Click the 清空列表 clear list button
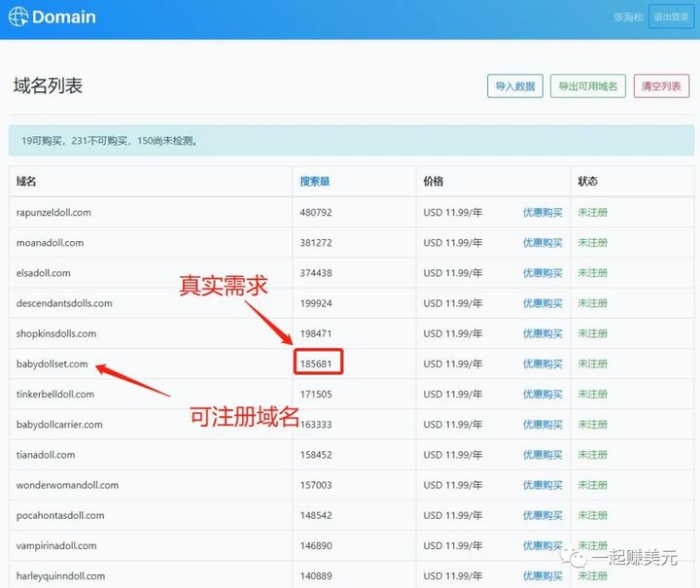This screenshot has width=700, height=588. pos(661,86)
